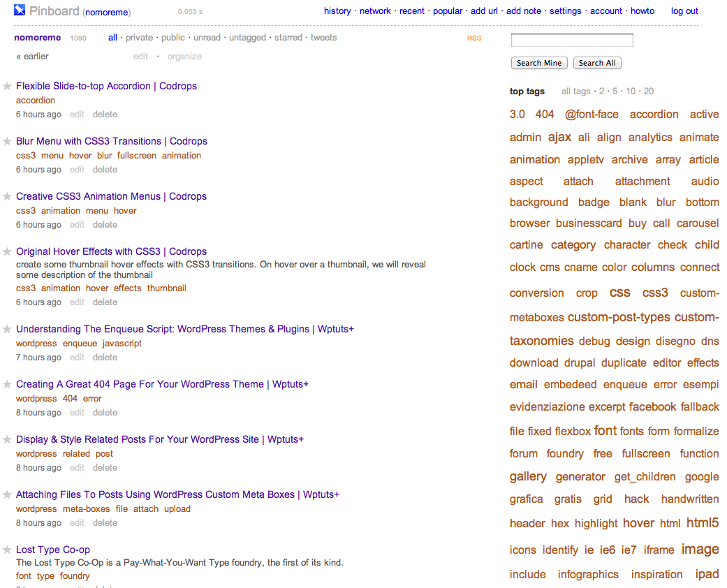Open the popular bookmarks page
Screen dimensions: 727x588
pos(448,11)
